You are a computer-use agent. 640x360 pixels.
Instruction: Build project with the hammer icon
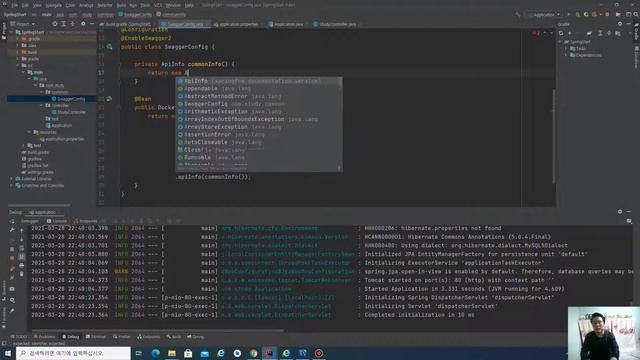(518, 15)
